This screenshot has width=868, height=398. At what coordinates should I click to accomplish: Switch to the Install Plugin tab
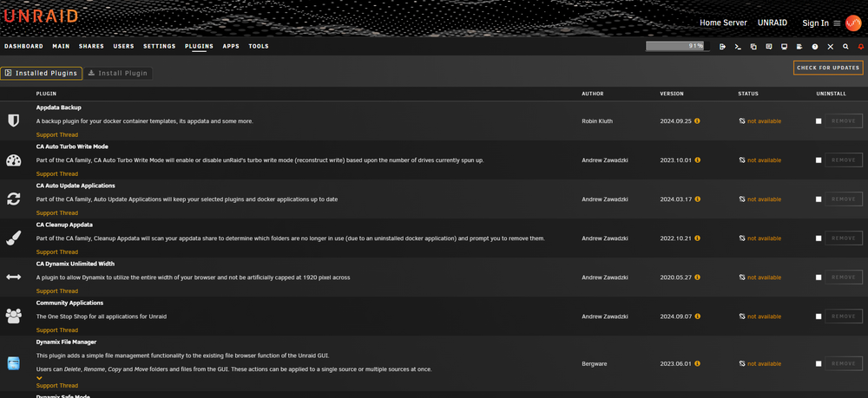tap(118, 73)
